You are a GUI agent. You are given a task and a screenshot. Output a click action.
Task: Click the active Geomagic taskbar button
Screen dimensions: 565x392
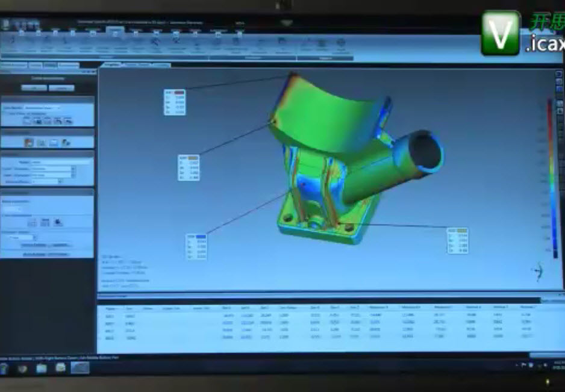point(80,368)
